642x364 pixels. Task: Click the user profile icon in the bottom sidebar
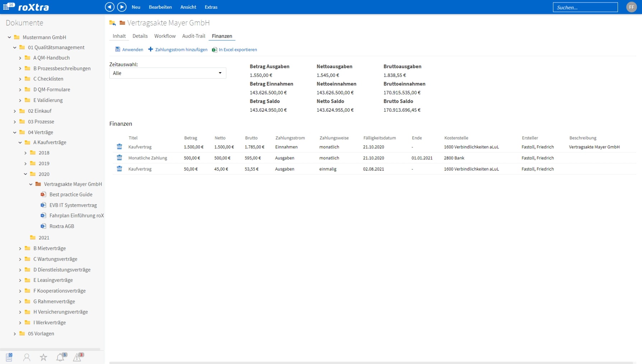point(27,357)
